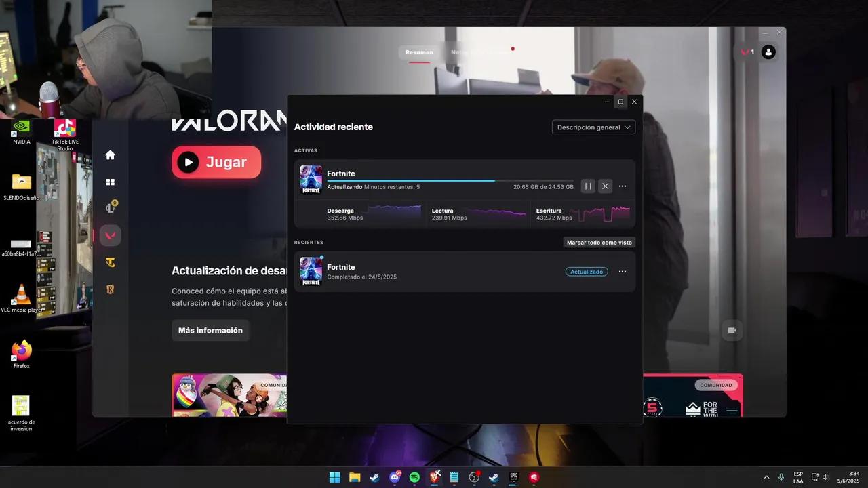Open the Windows Start menu
The width and height of the screenshot is (868, 488).
tap(334, 477)
